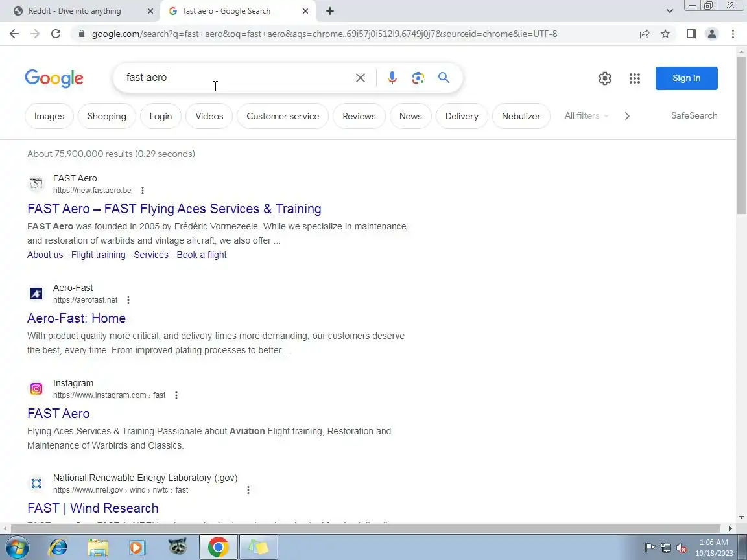Reload the page with the refresh icon
Screen dimensions: 747x560
point(56,34)
